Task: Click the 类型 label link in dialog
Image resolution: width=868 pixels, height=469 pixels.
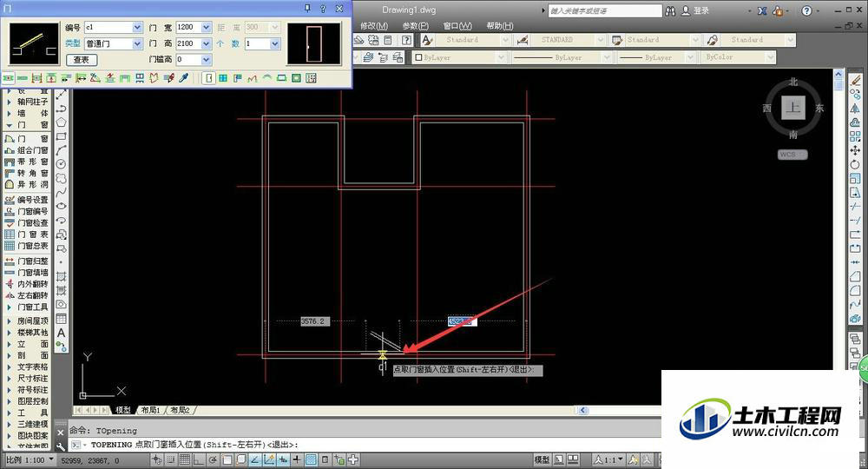Action: pos(73,43)
